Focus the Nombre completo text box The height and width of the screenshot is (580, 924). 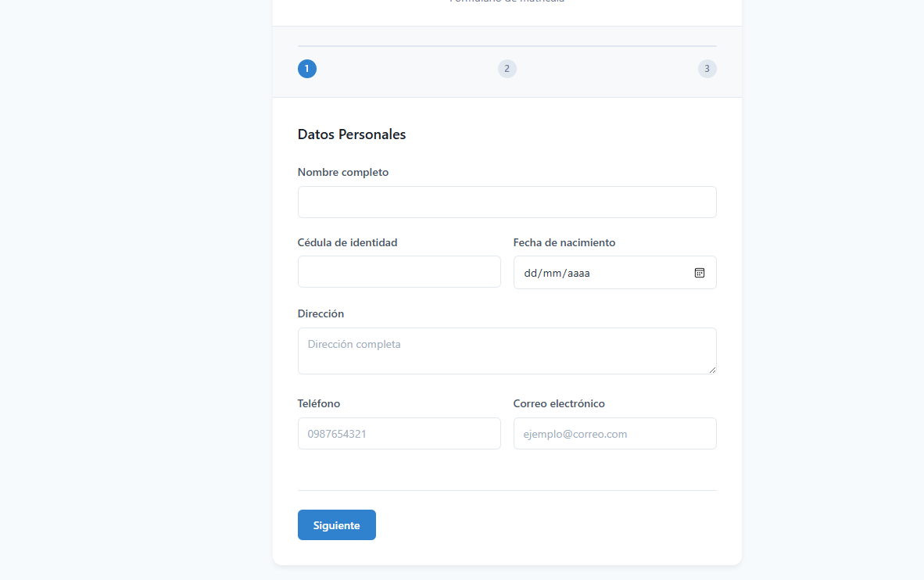click(x=507, y=202)
